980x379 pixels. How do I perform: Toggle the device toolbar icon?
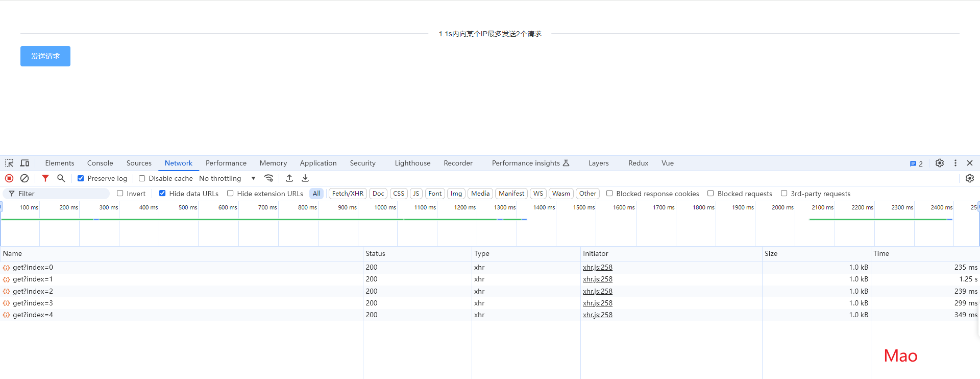24,163
